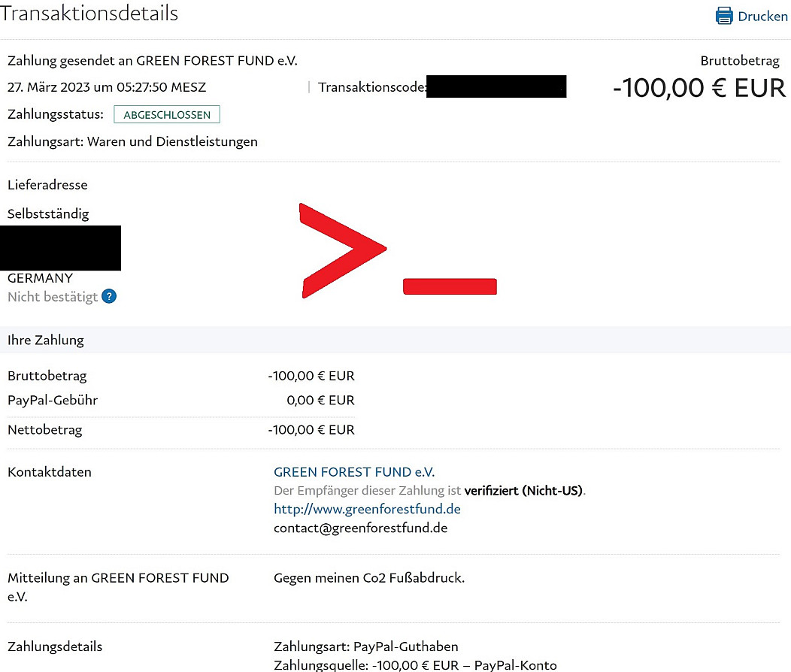The width and height of the screenshot is (791, 672).
Task: Click the bold verifiziert (Nicht-US) text
Action: pos(524,491)
